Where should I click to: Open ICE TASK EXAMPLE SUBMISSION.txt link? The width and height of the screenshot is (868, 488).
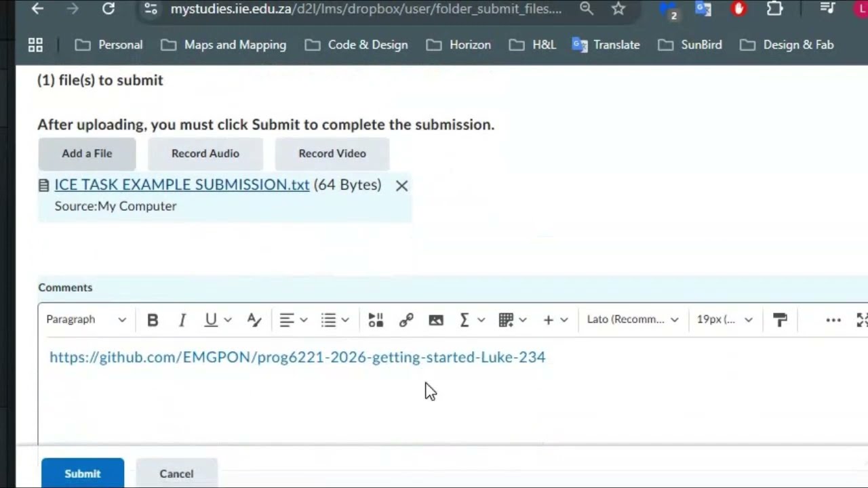click(182, 185)
